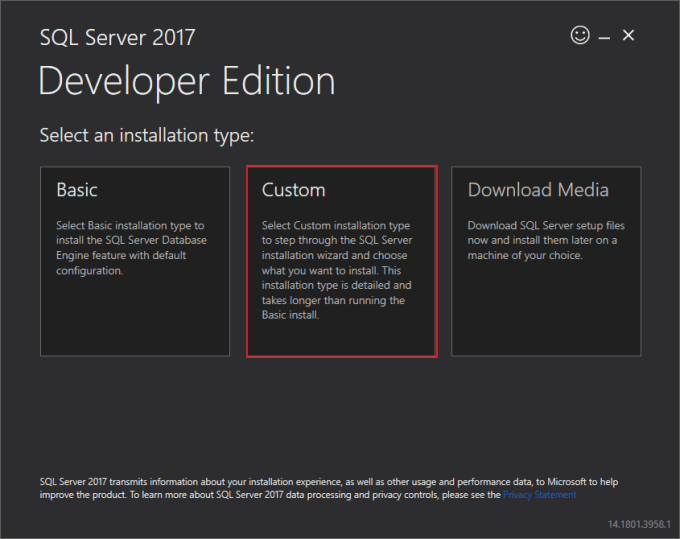Click the 'SQL Server 2017' title text
Image resolution: width=680 pixels, height=539 pixels.
118,37
